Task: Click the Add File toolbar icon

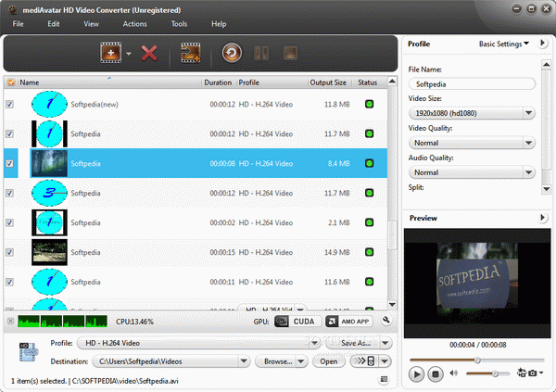Action: tap(110, 53)
